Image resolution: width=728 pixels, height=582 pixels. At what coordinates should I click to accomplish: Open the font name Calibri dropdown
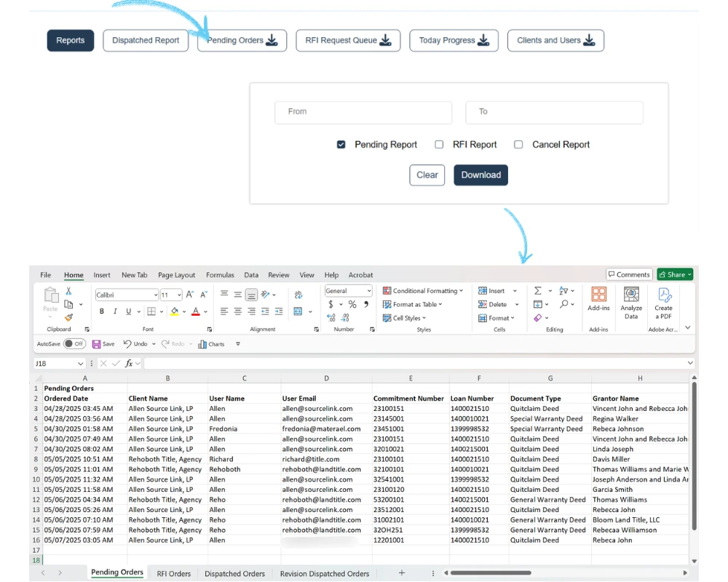click(x=156, y=295)
